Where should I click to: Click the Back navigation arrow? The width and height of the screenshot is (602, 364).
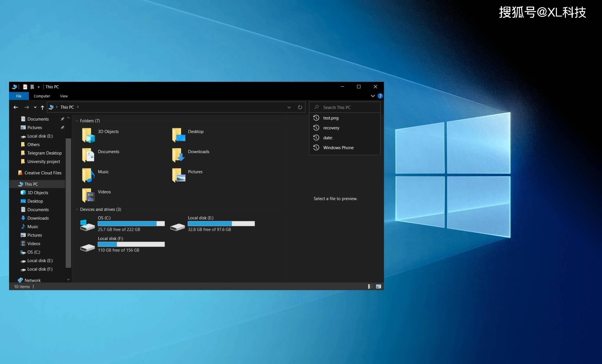tap(16, 107)
